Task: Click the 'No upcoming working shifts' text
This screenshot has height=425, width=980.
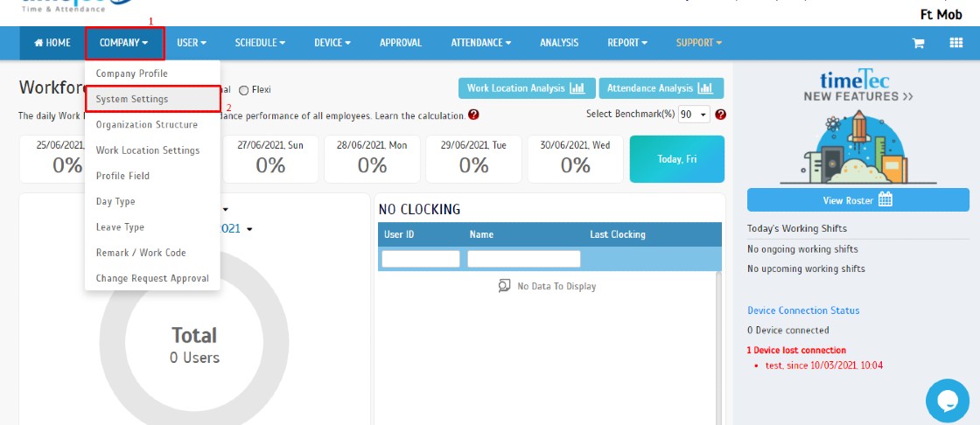Action: click(x=806, y=268)
